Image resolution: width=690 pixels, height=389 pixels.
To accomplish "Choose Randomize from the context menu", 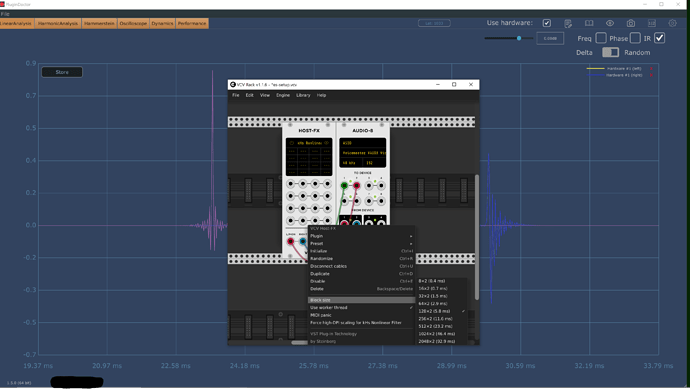I will click(x=361, y=259).
